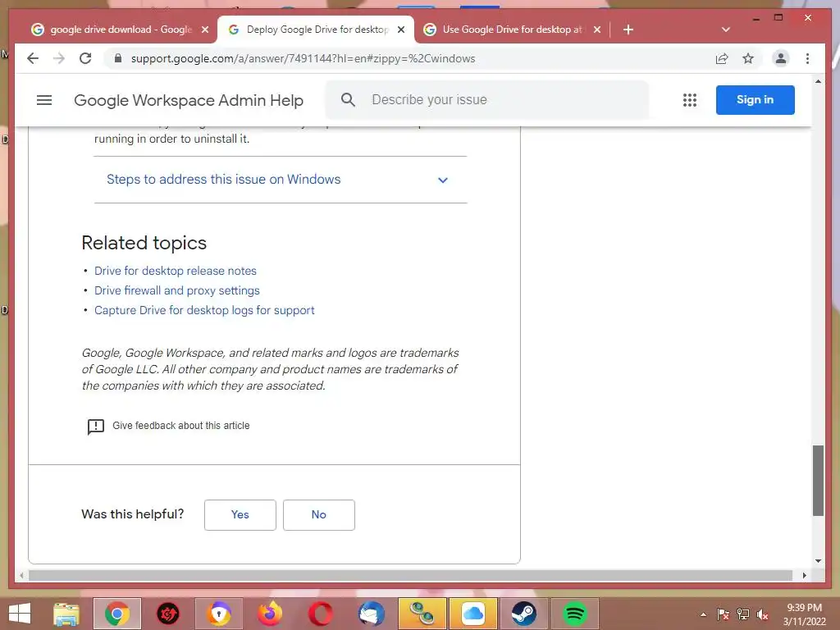View site security lock info
Image resolution: width=840 pixels, height=630 pixels.
point(118,58)
